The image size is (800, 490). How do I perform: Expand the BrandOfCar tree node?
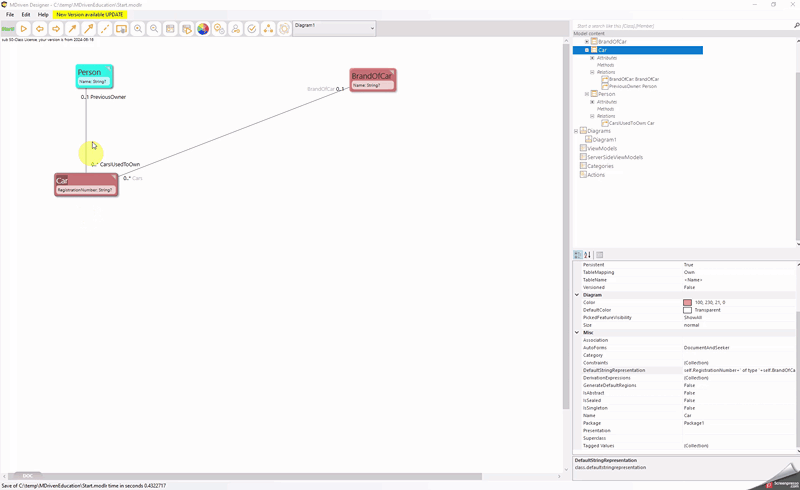pyautogui.click(x=587, y=41)
